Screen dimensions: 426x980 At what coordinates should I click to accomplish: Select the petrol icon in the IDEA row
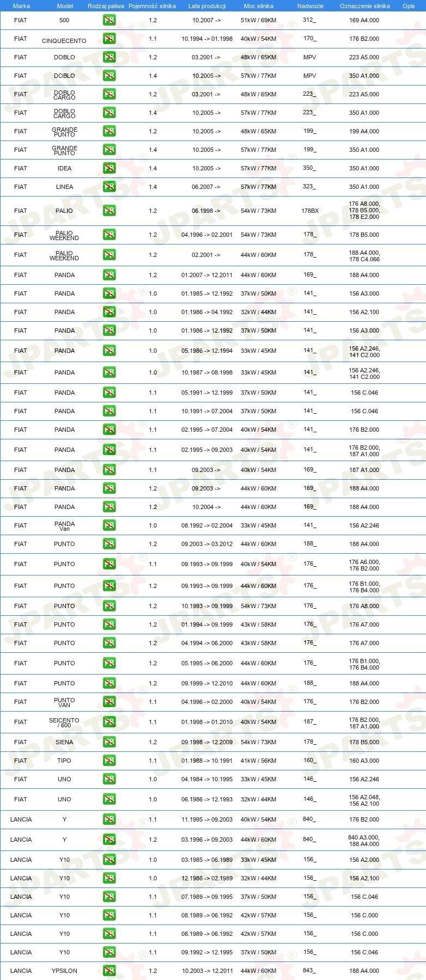click(109, 168)
